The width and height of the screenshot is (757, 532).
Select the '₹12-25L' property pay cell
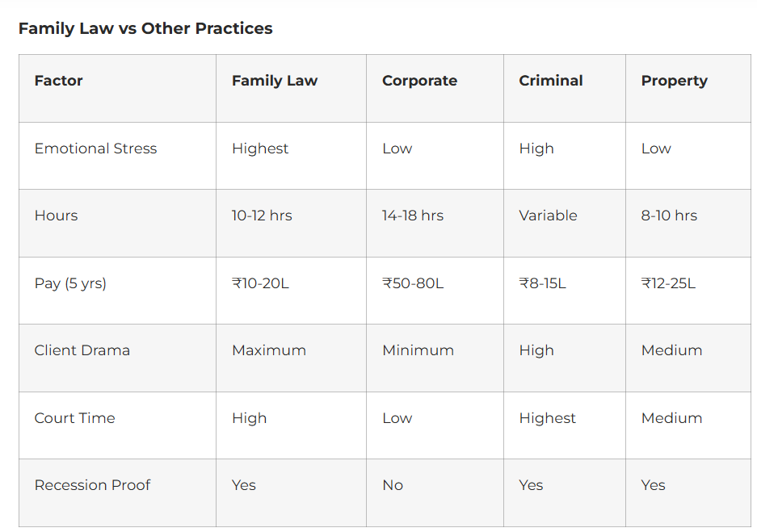(x=668, y=283)
